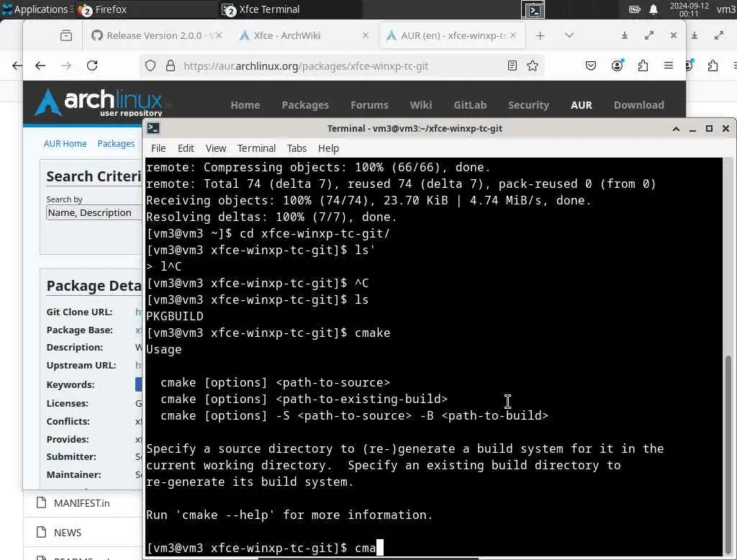Bookmark this page with the star
The height and width of the screenshot is (560, 737).
click(x=533, y=66)
